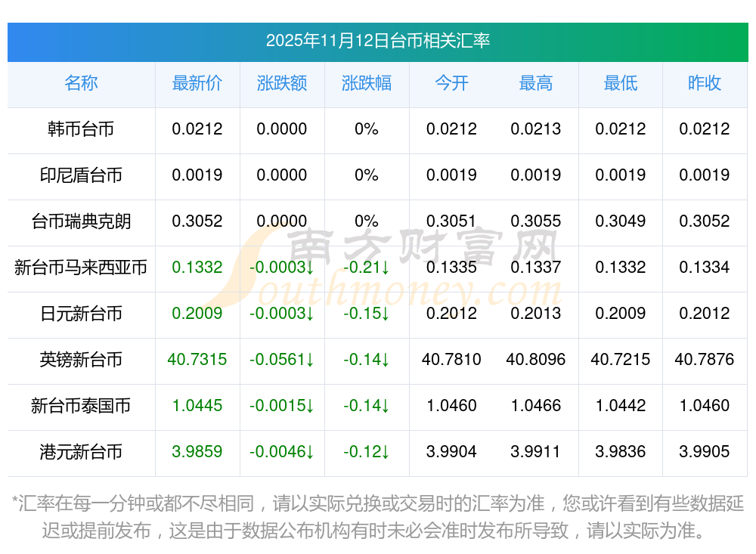Click the 新台币马来西亚币 row name
Screen dimensions: 756x554
81,268
